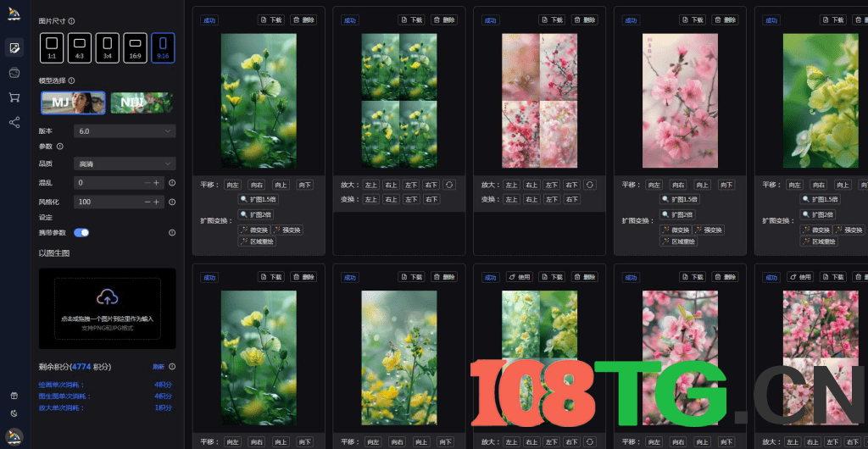868x449 pixels.
Task: Click 微变换 on the first top-row card
Action: point(254,230)
